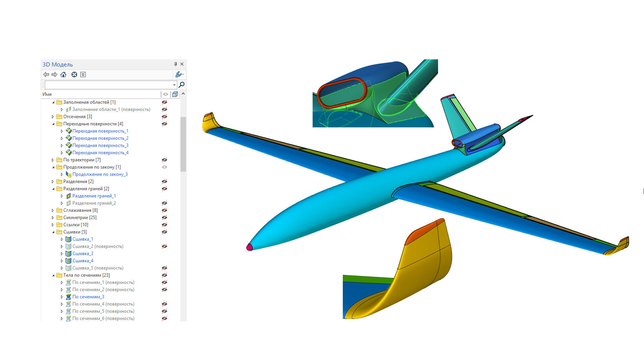Click the home icon in 3D Модель panel
This screenshot has height=362, width=644.
point(63,74)
